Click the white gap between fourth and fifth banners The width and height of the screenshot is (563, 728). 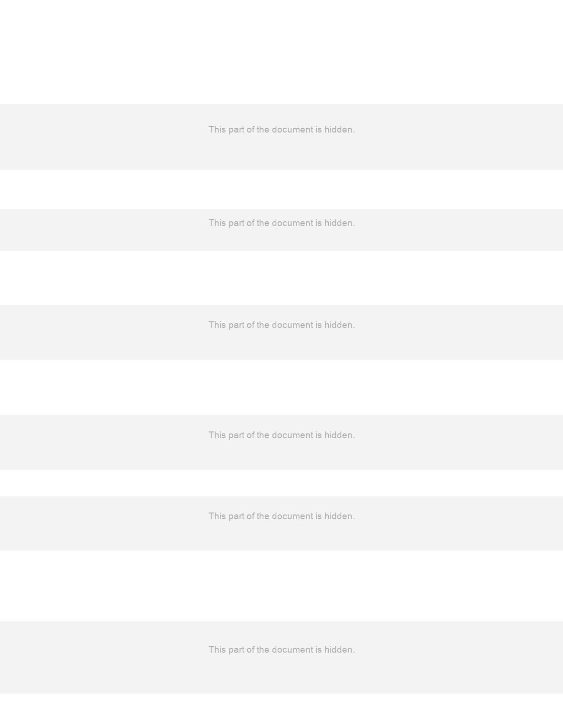[x=281, y=483]
